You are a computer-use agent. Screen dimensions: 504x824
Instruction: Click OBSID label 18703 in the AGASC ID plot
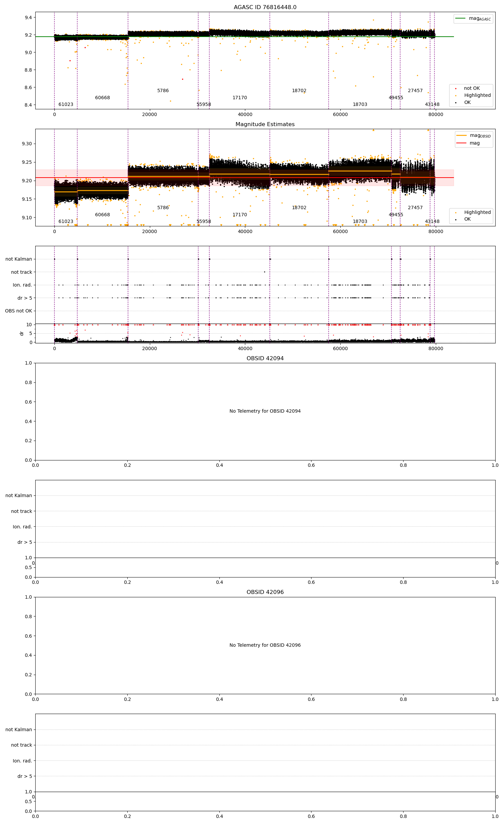tap(360, 105)
